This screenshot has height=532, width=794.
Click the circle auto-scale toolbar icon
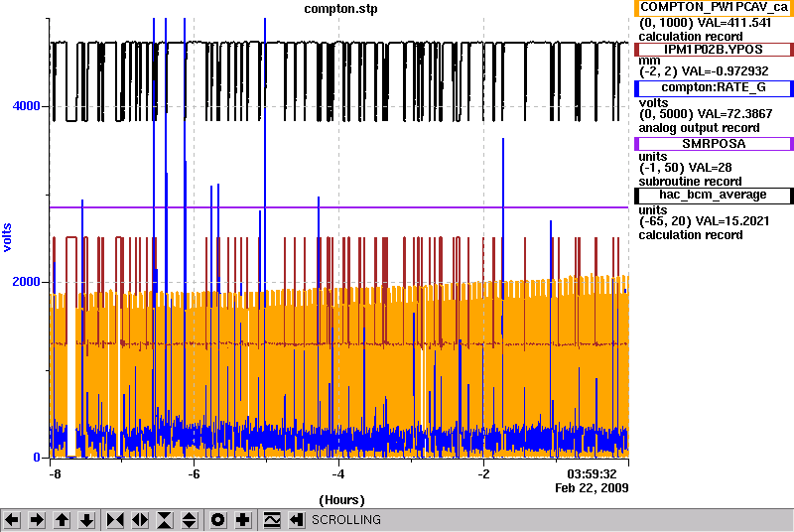coord(217,520)
